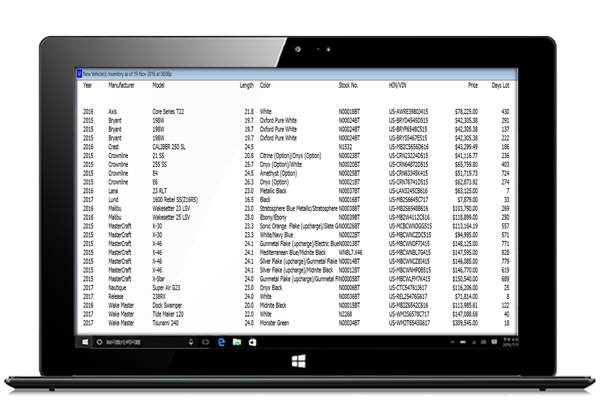Screen dimensions: 600x407
Task: Click stock number N1532
Action: [346, 147]
